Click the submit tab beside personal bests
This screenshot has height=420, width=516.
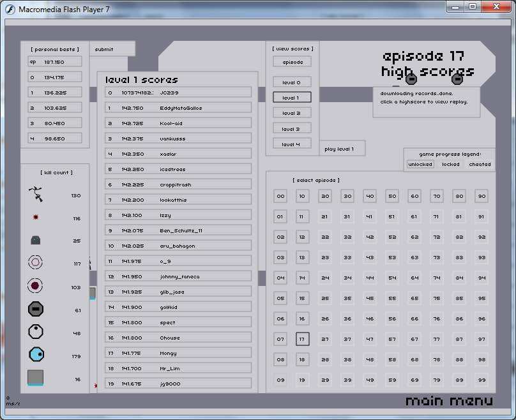(104, 49)
